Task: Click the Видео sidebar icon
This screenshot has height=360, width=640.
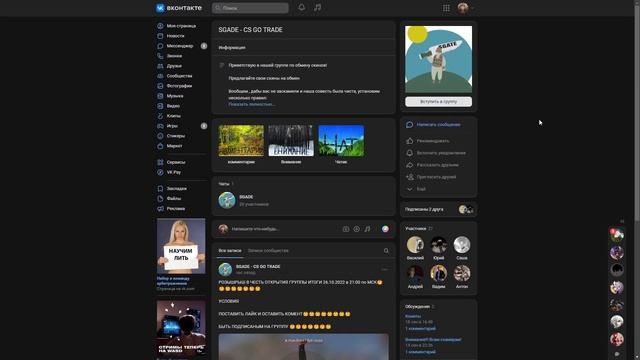Action: click(x=160, y=106)
